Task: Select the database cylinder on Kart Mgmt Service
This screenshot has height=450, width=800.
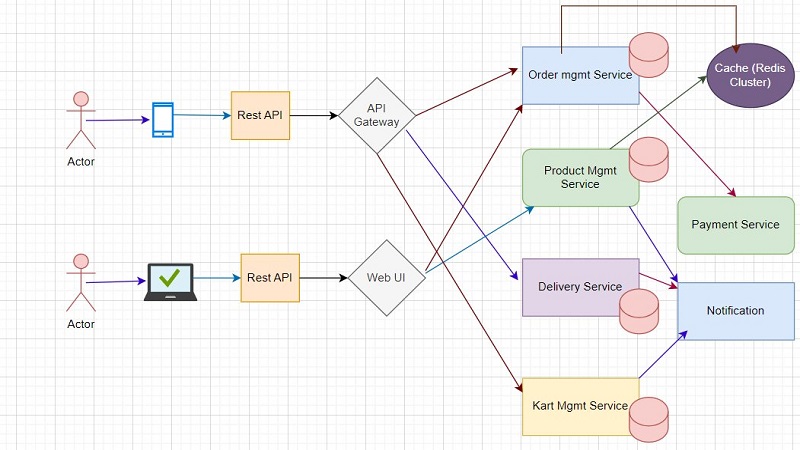Action: [648, 420]
